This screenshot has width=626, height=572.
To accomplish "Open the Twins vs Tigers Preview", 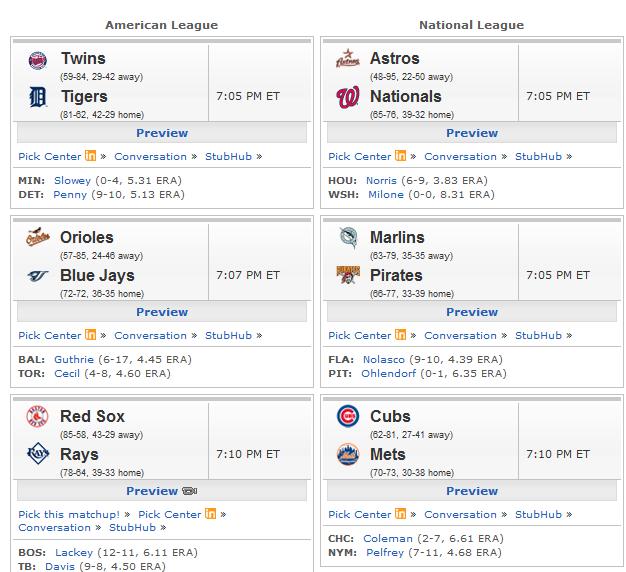I will point(162,133).
